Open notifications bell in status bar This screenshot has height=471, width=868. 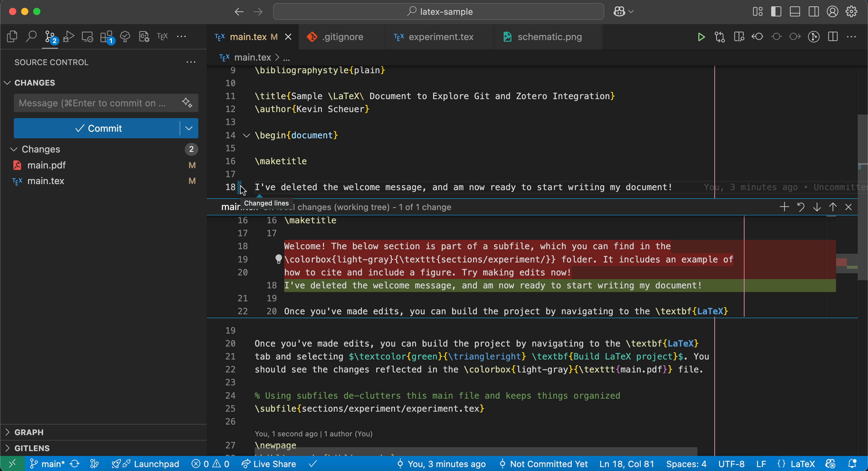(852, 463)
